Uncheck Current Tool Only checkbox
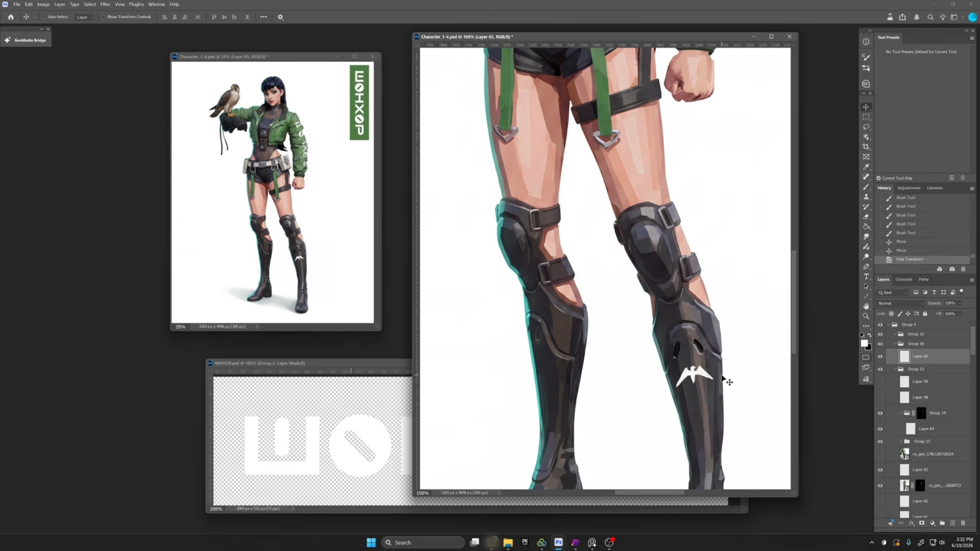This screenshot has height=551, width=980. pyautogui.click(x=879, y=178)
